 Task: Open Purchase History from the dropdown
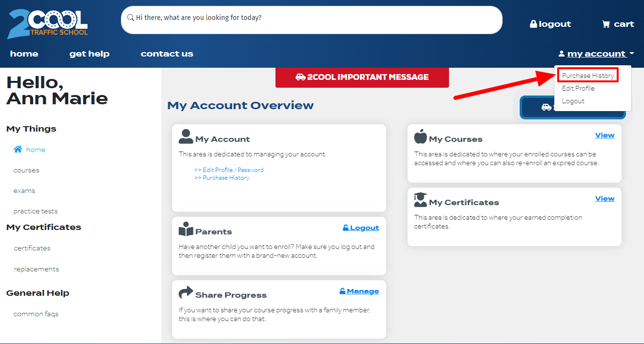point(588,76)
